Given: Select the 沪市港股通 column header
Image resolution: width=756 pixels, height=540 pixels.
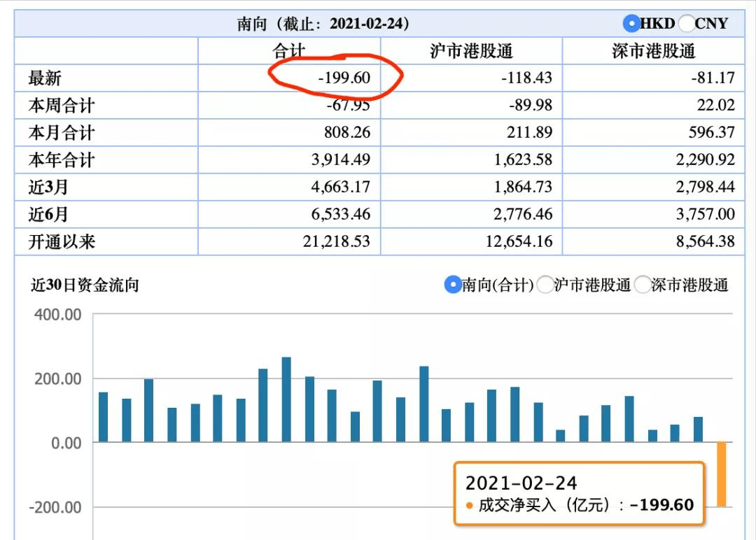Looking at the screenshot, I should tap(471, 51).
